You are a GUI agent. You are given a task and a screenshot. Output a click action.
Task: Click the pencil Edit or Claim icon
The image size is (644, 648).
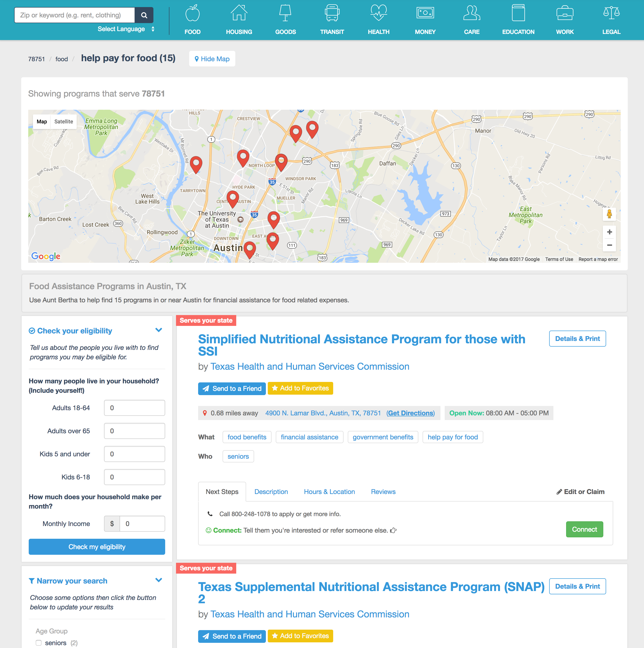(x=559, y=492)
